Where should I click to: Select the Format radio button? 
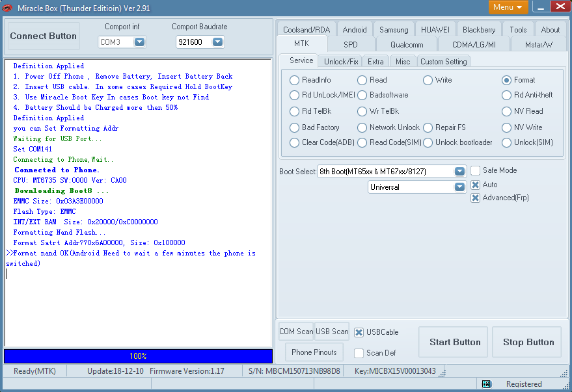[x=506, y=80]
